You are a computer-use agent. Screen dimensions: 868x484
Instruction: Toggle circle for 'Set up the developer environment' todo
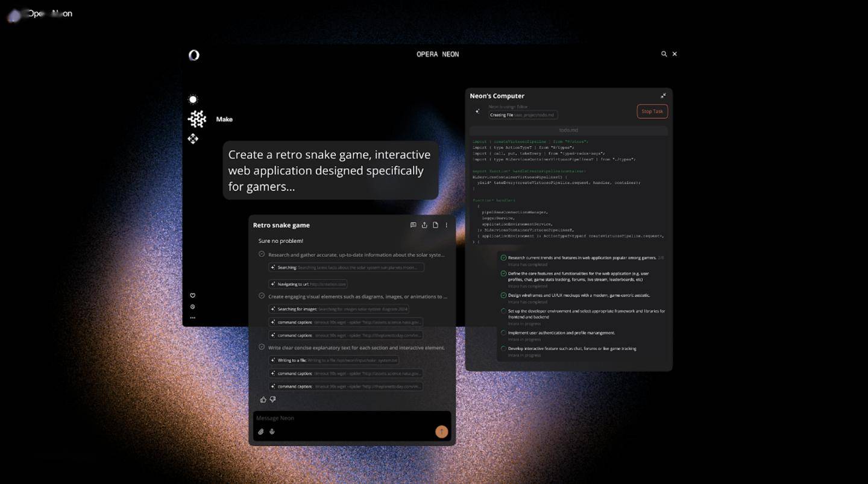point(503,311)
